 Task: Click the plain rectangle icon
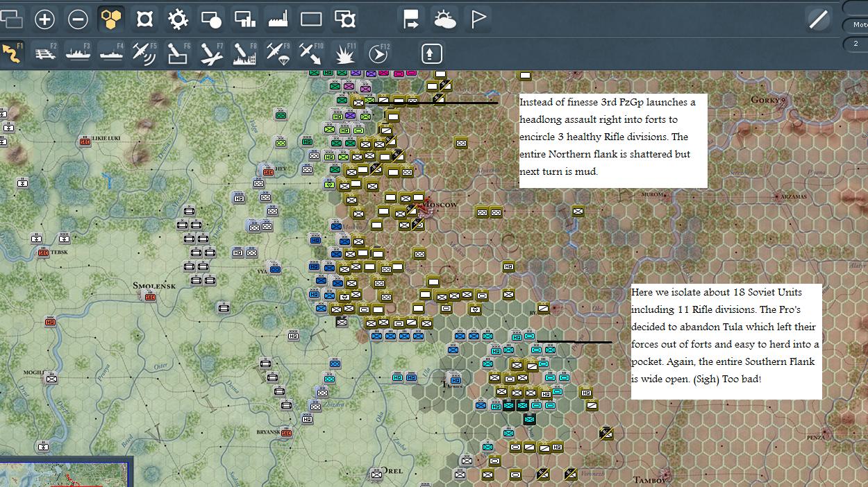pyautogui.click(x=311, y=19)
